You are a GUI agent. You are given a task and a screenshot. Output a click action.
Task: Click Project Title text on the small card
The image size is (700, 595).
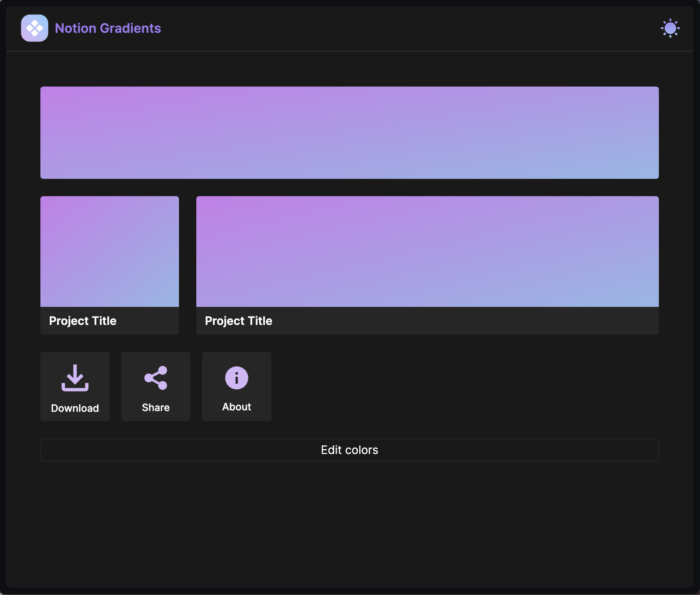click(x=83, y=321)
